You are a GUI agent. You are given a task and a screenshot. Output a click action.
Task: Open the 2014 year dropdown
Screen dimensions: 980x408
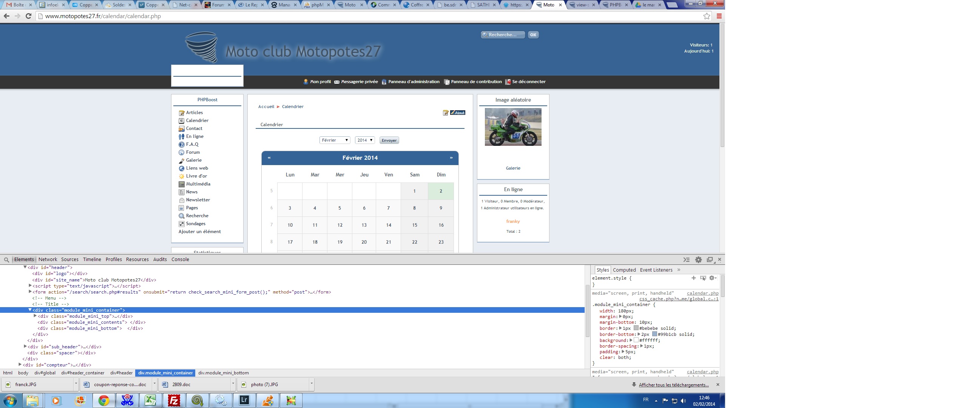click(x=364, y=140)
